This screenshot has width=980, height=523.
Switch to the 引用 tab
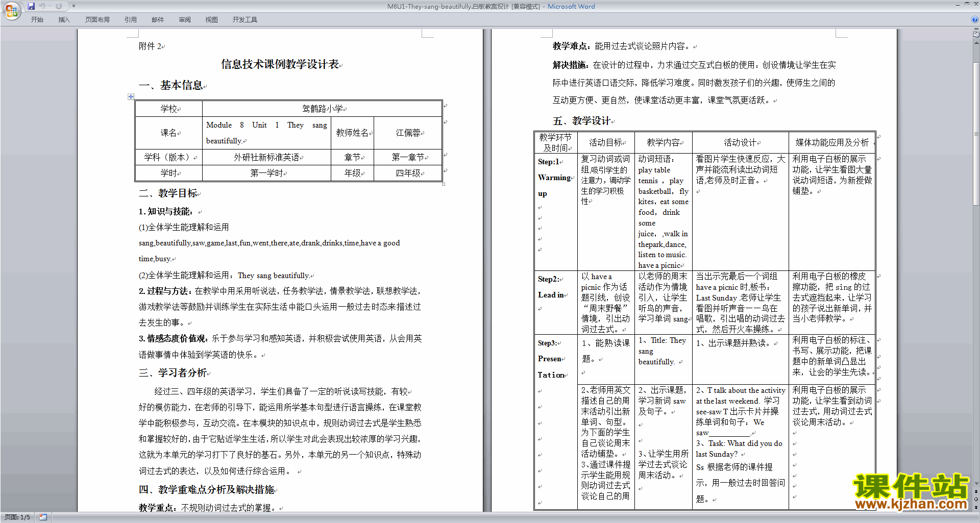tap(130, 20)
